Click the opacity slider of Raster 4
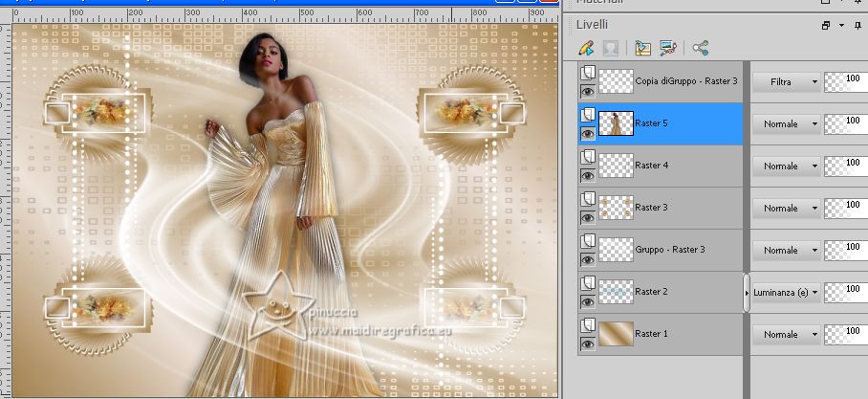 846,166
